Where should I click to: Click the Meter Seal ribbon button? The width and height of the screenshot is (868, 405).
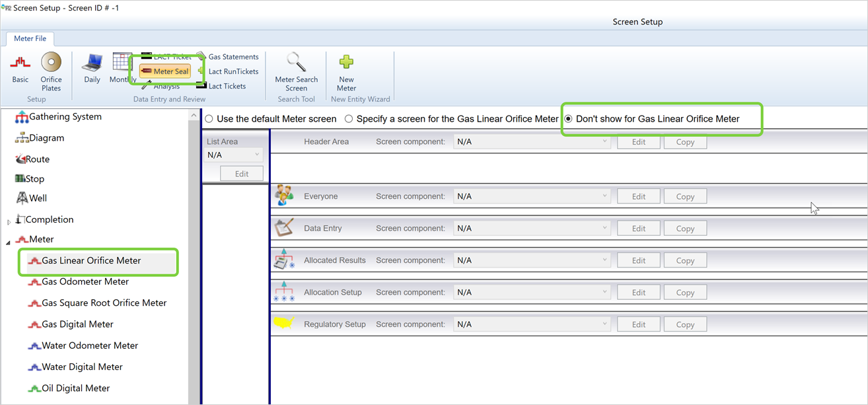tap(165, 71)
